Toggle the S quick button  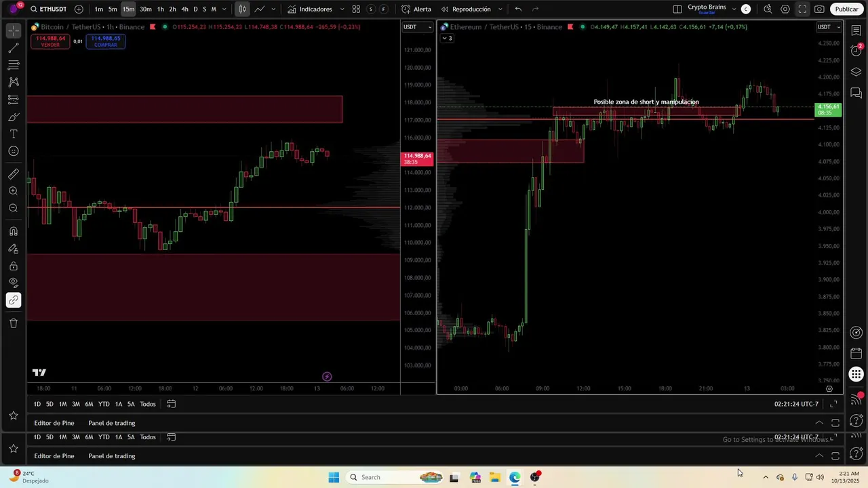pos(371,9)
